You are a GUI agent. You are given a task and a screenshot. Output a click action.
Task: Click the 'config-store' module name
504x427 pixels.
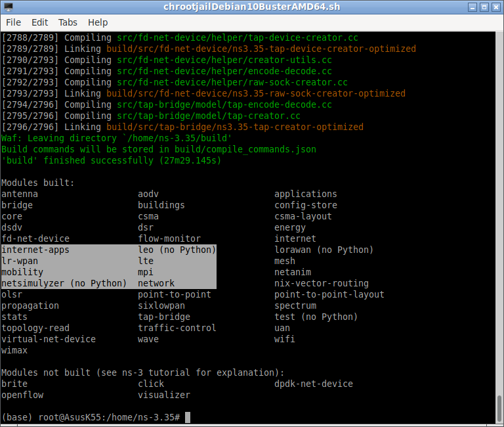306,206
